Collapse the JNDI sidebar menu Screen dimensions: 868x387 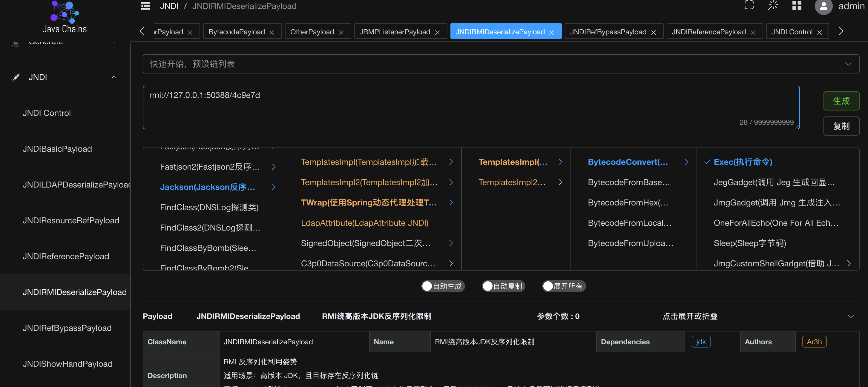(x=114, y=77)
